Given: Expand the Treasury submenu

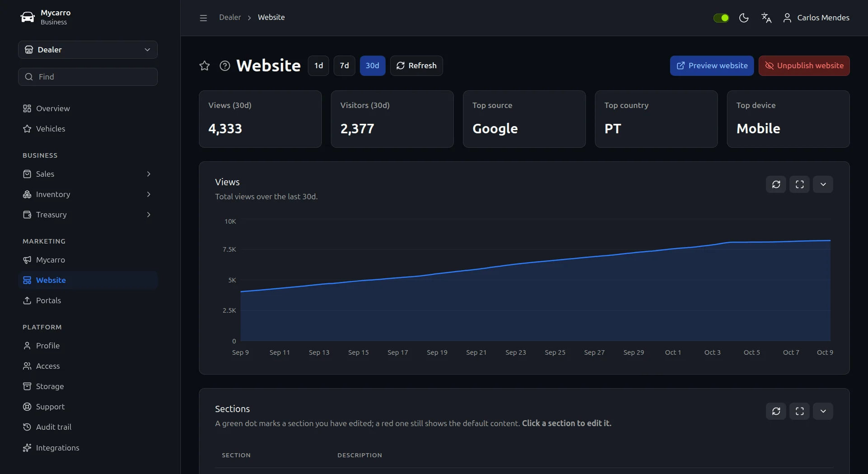Looking at the screenshot, I should pyautogui.click(x=88, y=215).
